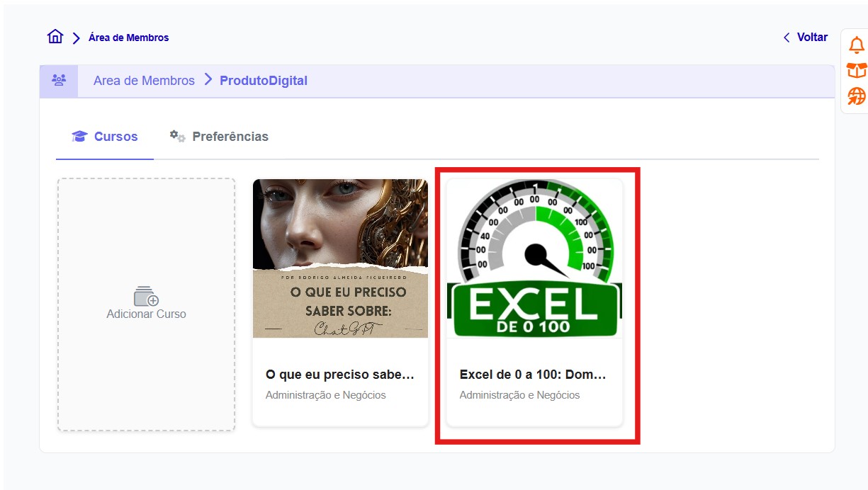Open notifications bell icon
The image size is (868, 490).
tap(857, 45)
